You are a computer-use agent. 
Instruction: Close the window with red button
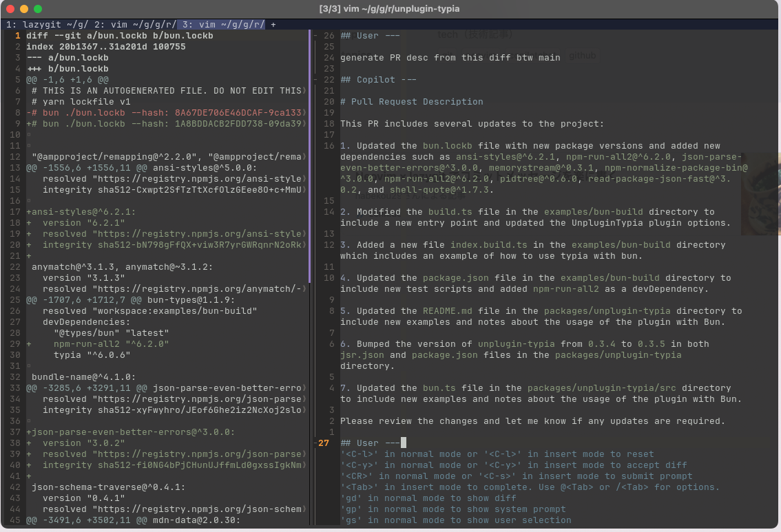pyautogui.click(x=10, y=9)
